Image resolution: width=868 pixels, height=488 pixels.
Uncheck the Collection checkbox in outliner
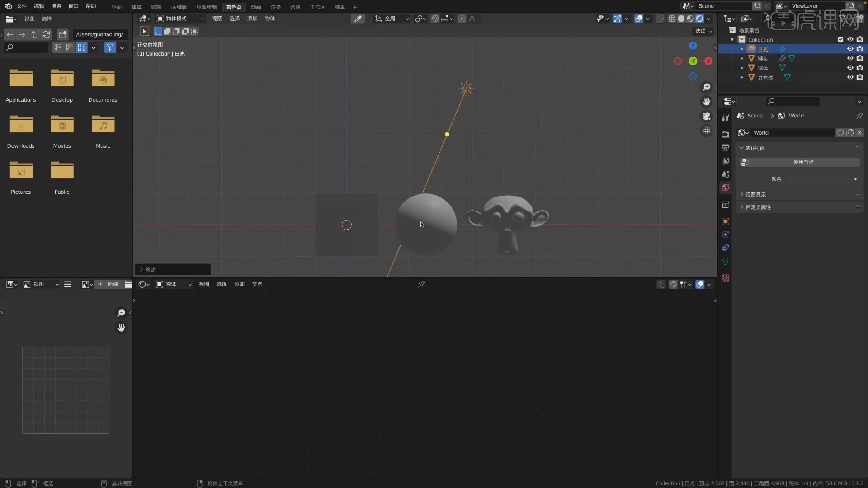click(840, 39)
